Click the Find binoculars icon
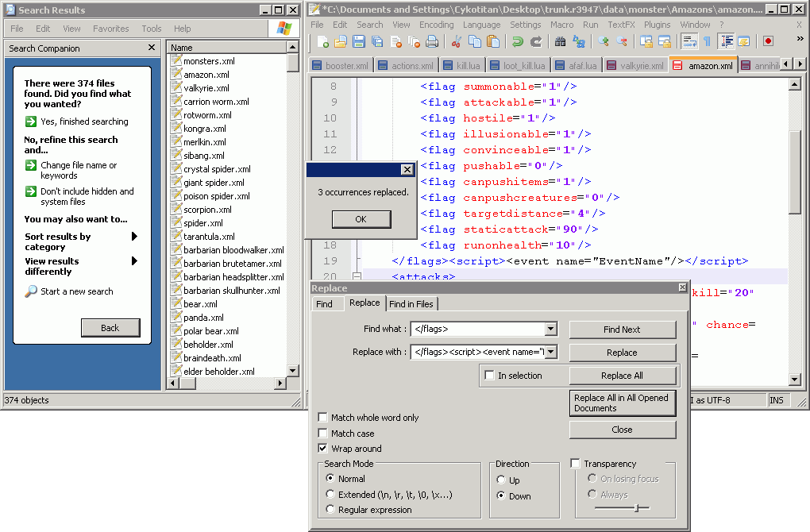 (x=560, y=42)
